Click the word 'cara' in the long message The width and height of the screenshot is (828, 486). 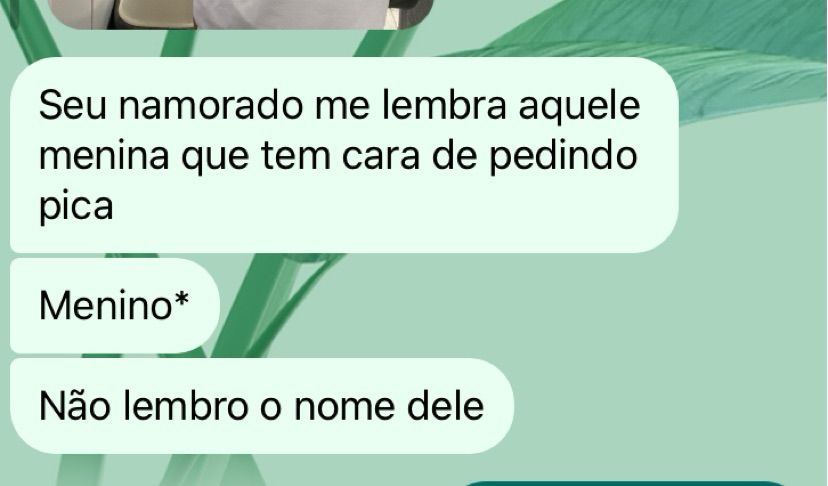(381, 157)
